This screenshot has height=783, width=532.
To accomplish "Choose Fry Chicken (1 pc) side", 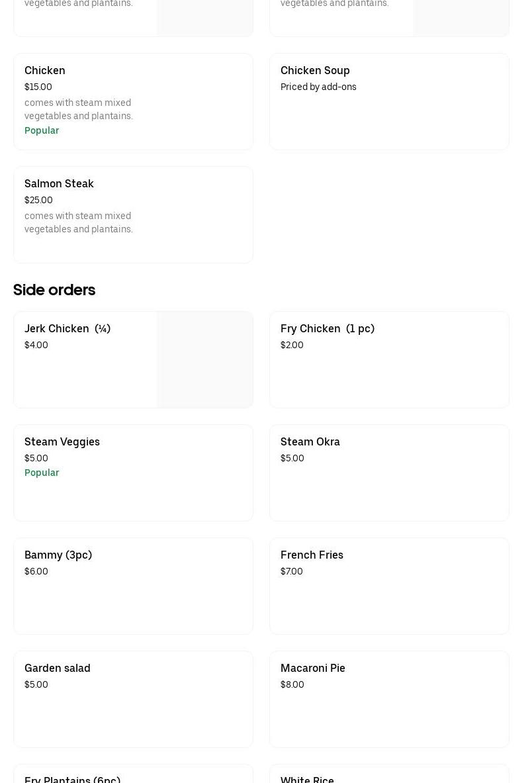I will (x=388, y=359).
